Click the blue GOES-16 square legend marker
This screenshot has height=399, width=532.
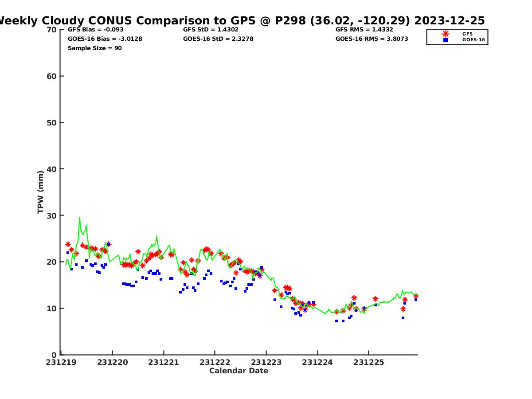pos(445,40)
